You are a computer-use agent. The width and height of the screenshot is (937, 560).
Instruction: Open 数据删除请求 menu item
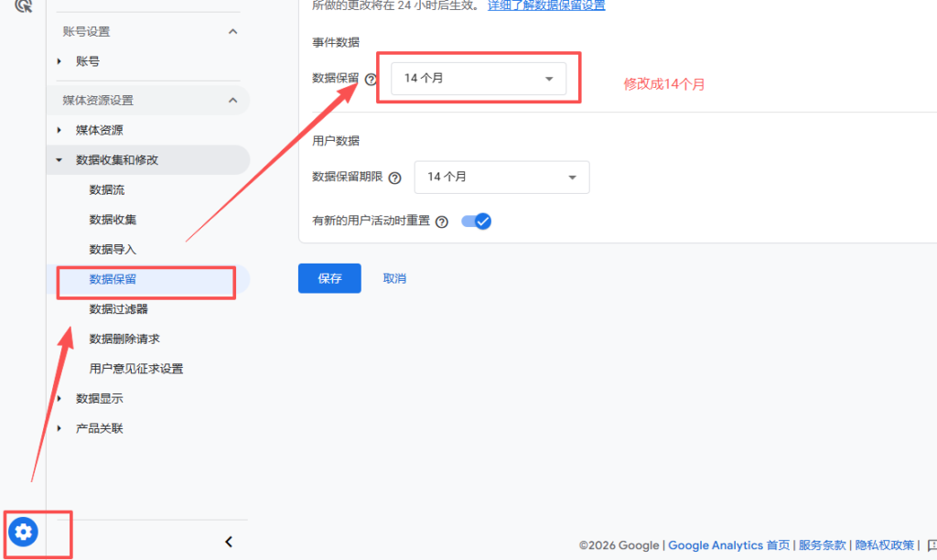coord(124,339)
